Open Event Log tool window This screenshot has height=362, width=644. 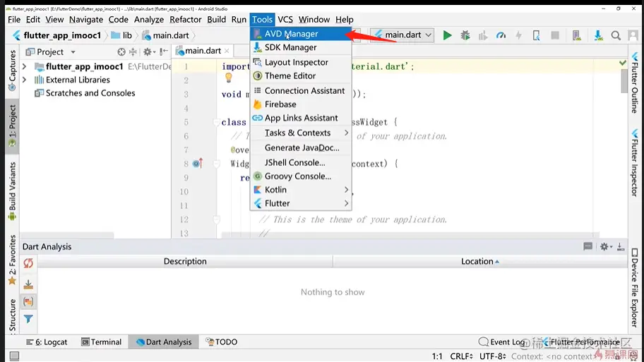[502, 342]
